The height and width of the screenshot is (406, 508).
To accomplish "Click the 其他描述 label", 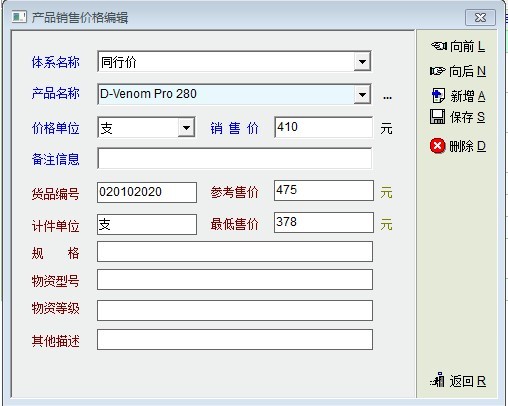I will coord(56,341).
